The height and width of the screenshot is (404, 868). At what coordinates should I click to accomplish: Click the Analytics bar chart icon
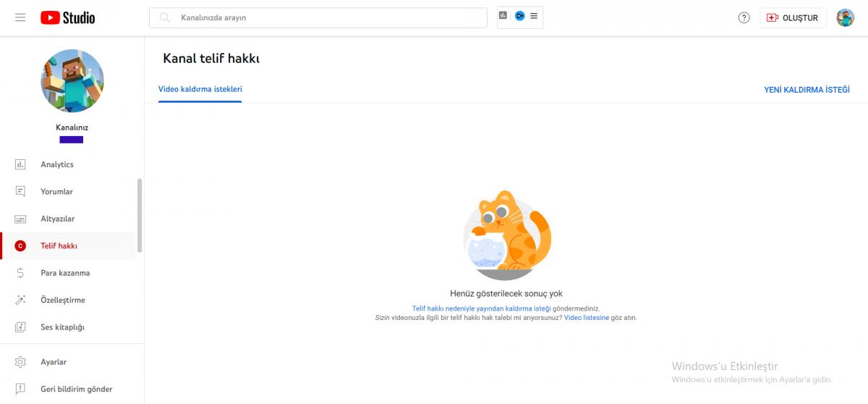(x=20, y=164)
